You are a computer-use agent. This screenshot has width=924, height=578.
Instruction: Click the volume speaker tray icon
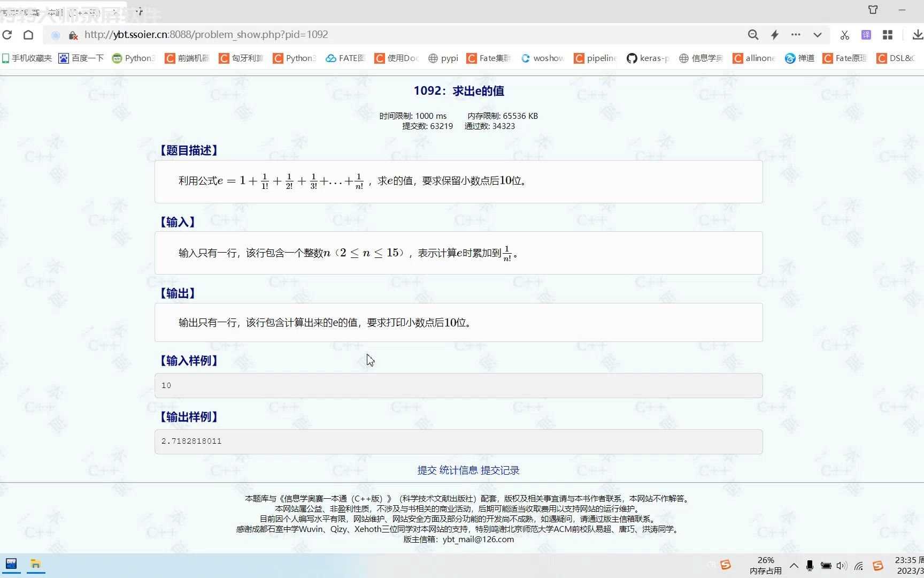[842, 566]
